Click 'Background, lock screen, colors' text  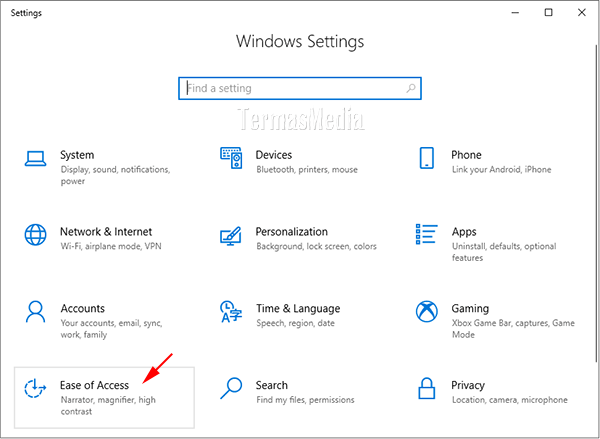coord(316,246)
